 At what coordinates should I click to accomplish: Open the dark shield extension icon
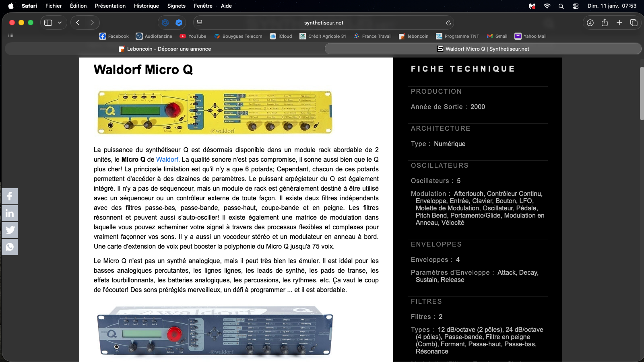coord(165,23)
